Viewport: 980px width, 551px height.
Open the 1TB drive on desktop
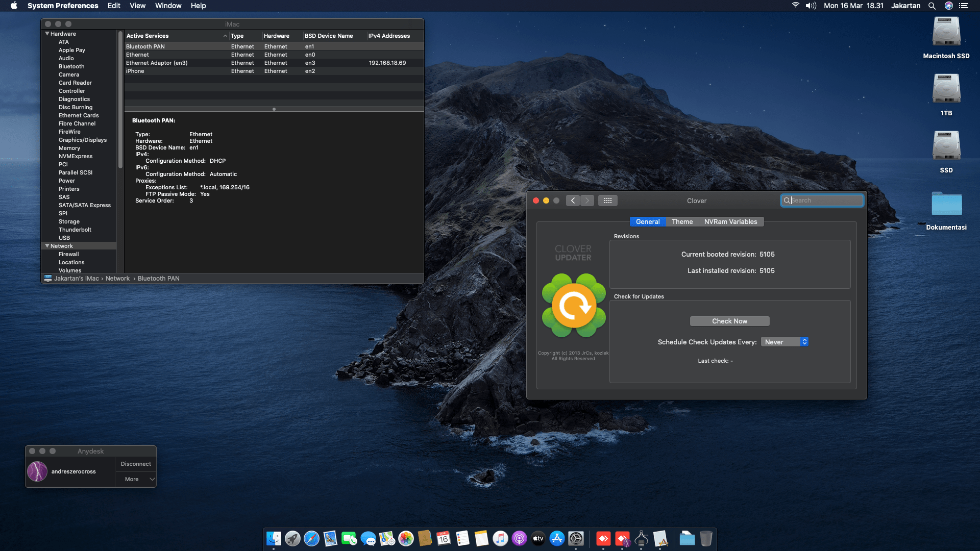(x=946, y=95)
